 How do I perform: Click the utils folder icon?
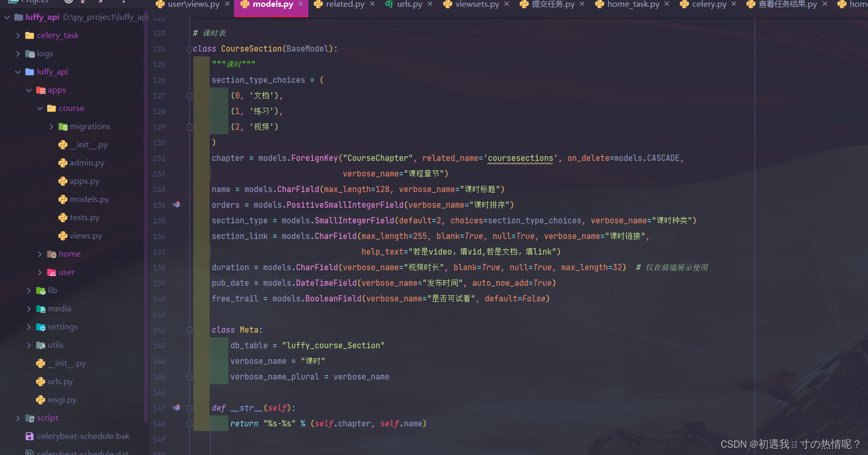[41, 345]
